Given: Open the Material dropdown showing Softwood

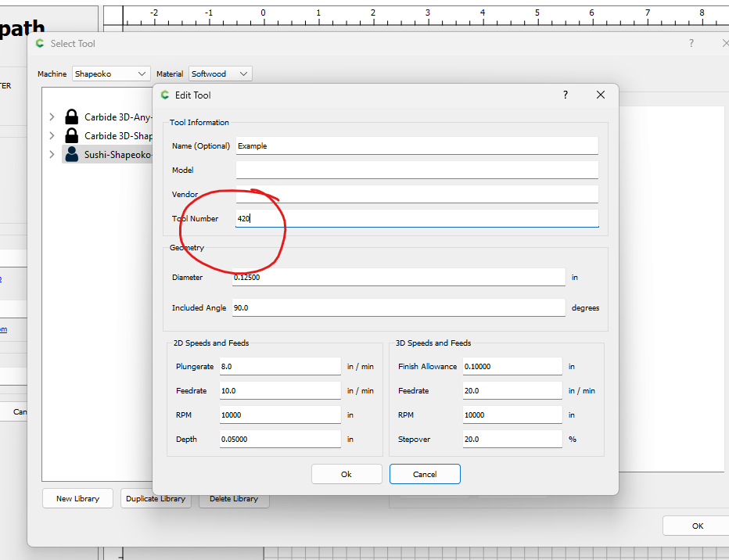Looking at the screenshot, I should pos(220,74).
